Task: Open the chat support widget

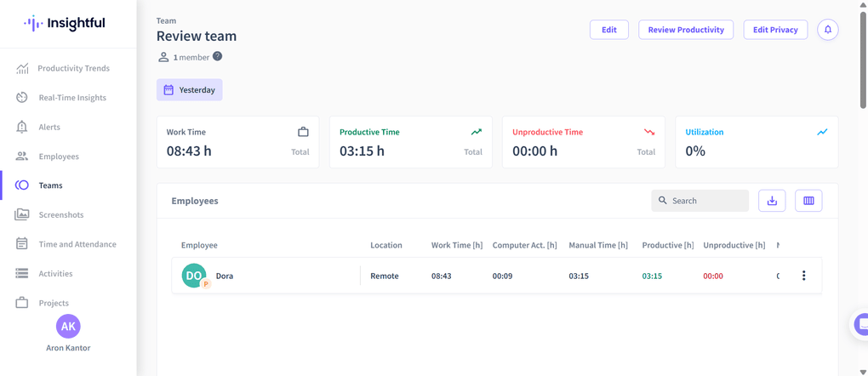Action: pyautogui.click(x=859, y=324)
